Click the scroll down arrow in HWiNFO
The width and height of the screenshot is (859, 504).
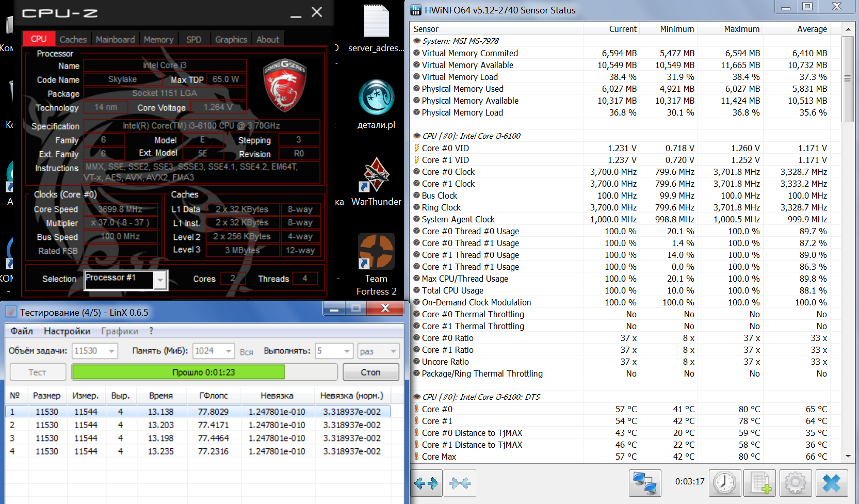[x=848, y=457]
